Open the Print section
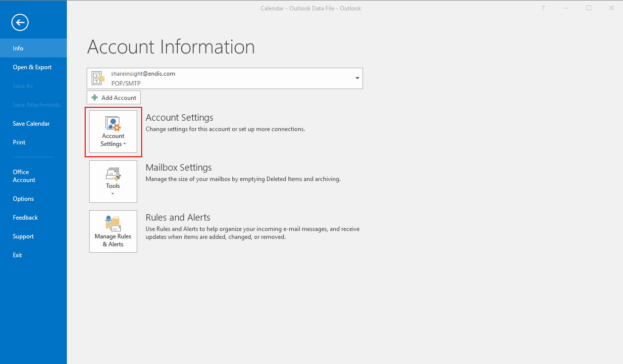This screenshot has height=364, width=623. click(x=19, y=142)
